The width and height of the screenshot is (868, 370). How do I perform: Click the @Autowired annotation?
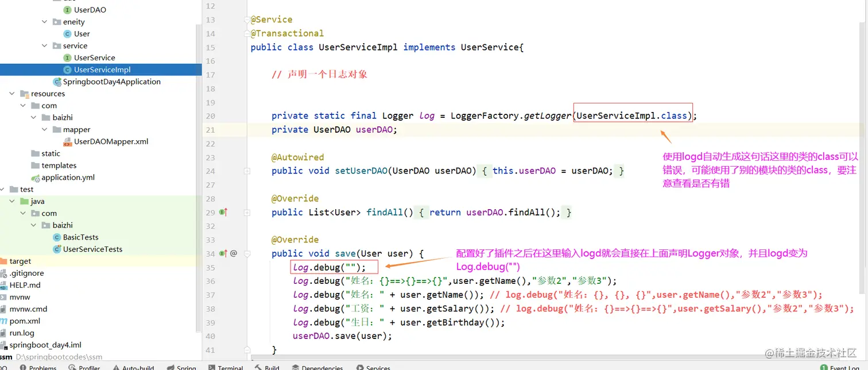coord(297,157)
